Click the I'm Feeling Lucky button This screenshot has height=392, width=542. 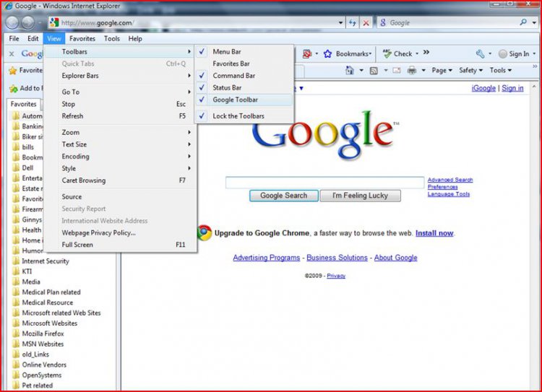[x=360, y=196]
